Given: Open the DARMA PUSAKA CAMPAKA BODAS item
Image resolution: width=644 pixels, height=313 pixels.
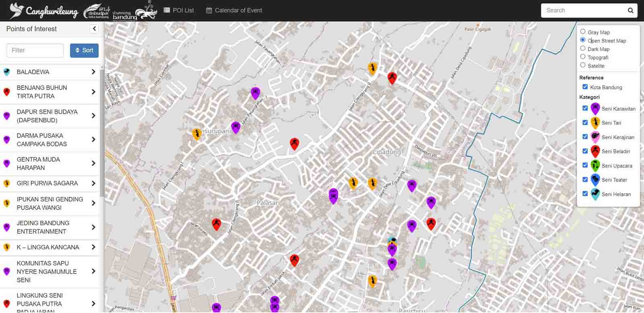Looking at the screenshot, I should click(42, 140).
